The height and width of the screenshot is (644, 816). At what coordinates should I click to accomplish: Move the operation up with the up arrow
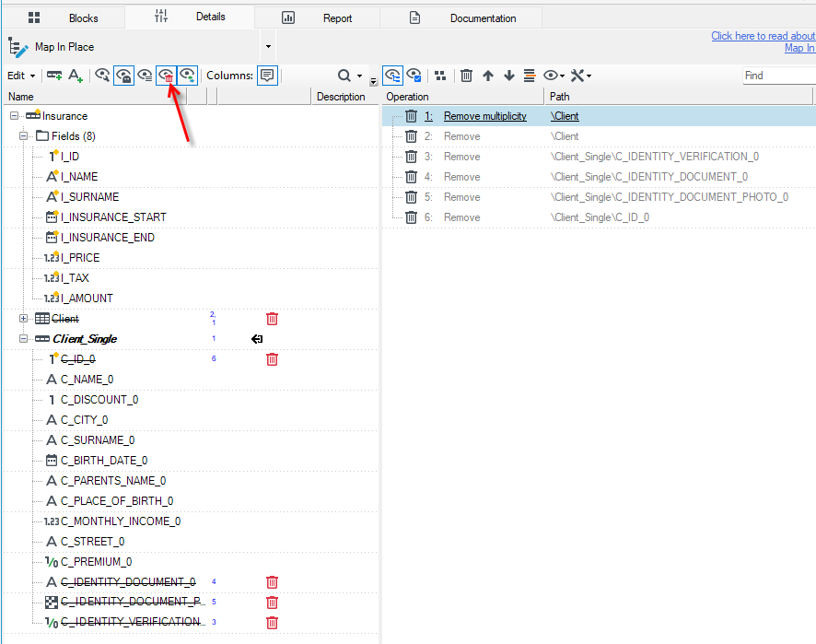coord(487,76)
